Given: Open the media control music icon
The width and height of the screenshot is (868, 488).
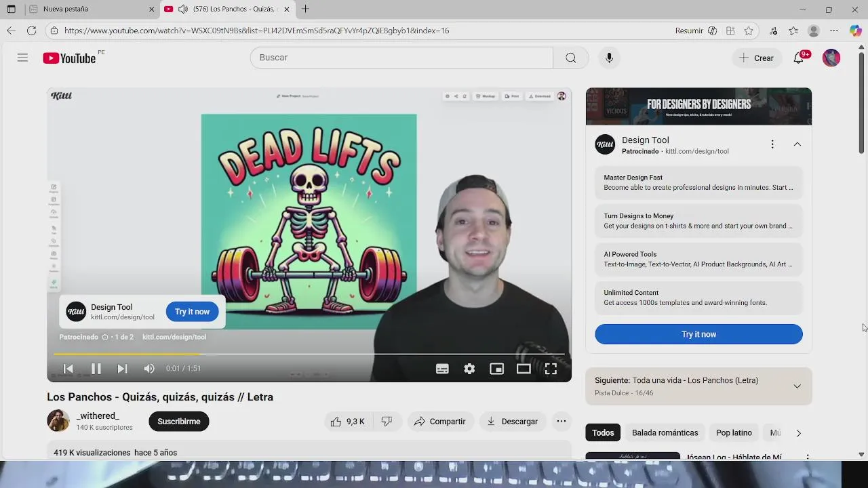Looking at the screenshot, I should tap(774, 30).
